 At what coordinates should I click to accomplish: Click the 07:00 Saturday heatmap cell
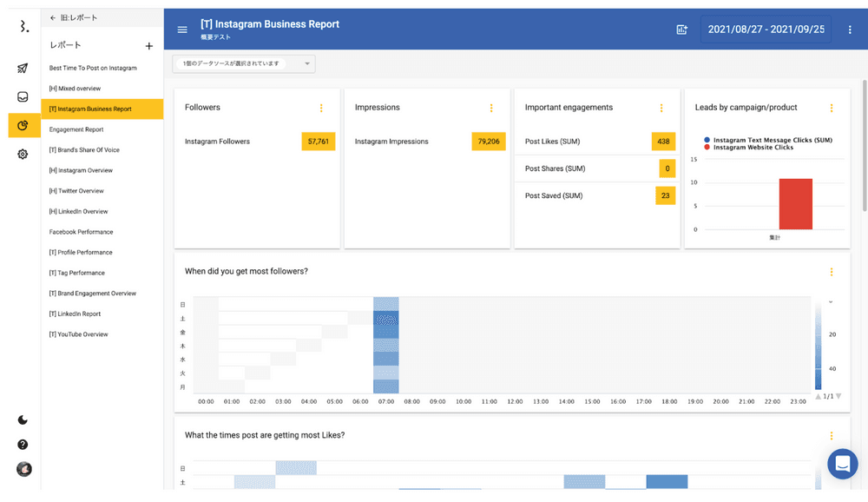[x=386, y=318]
